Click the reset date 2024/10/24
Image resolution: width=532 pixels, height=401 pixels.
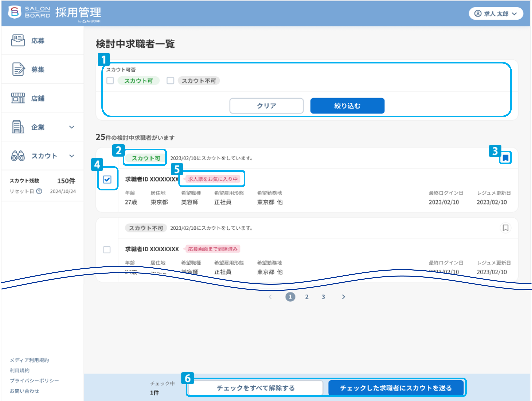tap(63, 191)
